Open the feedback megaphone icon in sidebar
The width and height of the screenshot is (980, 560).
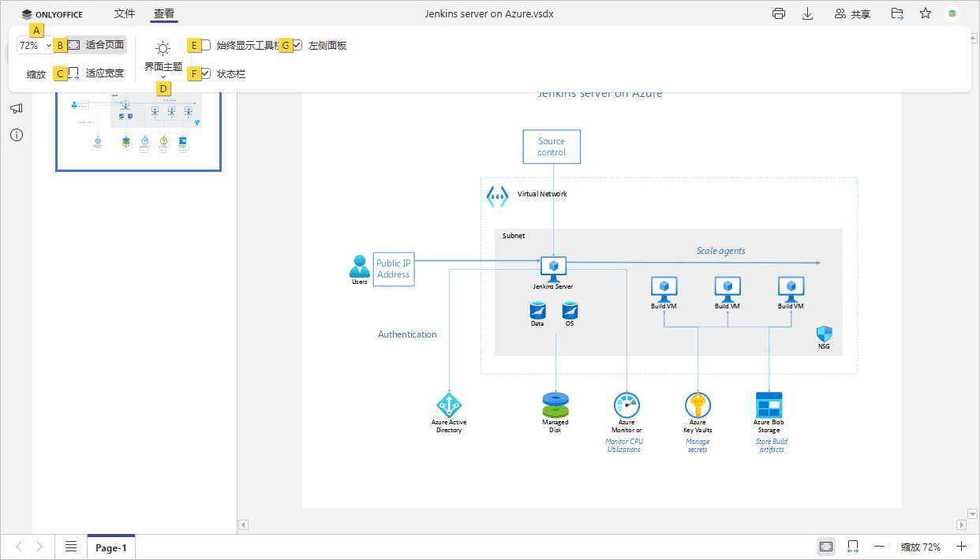pos(16,109)
